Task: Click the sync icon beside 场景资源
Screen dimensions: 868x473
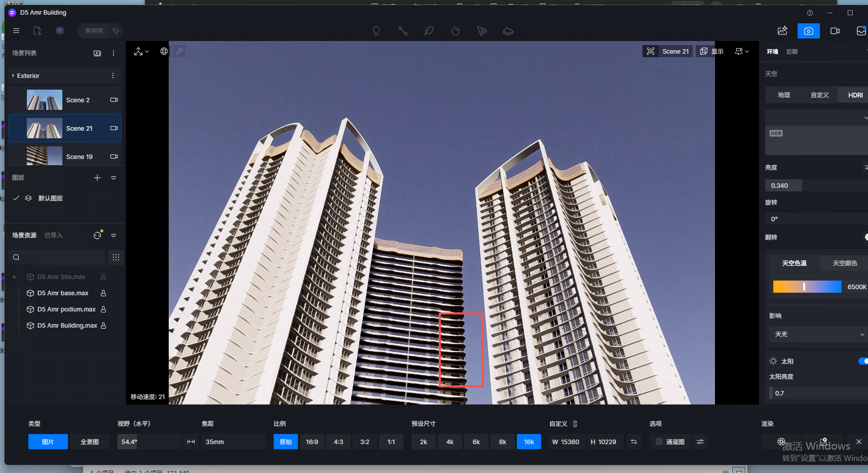Action: (97, 235)
